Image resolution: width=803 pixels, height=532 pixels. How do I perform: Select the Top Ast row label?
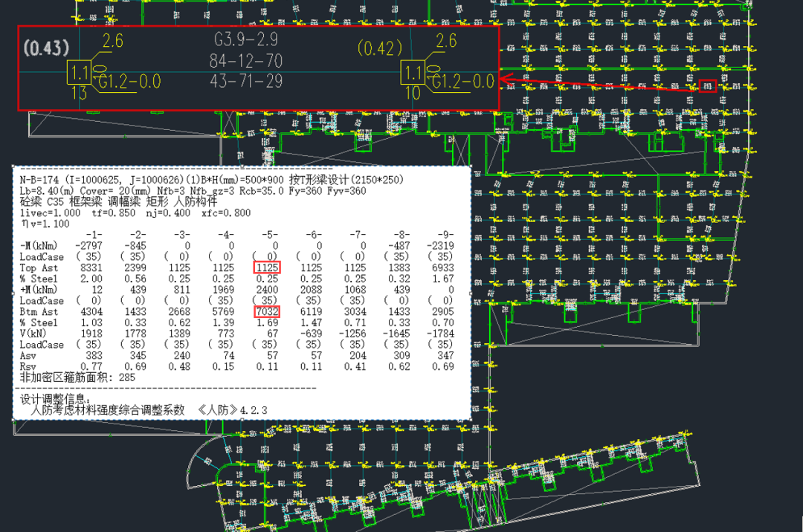click(39, 267)
